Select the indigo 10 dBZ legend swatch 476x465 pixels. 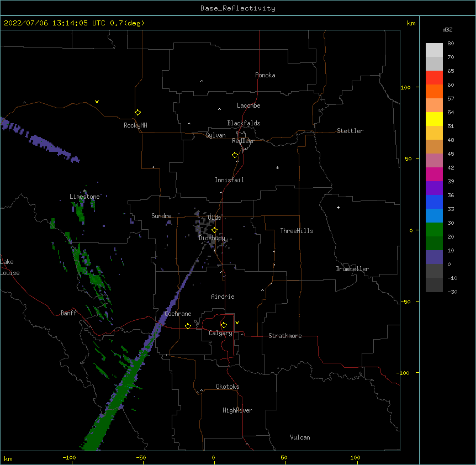click(434, 257)
